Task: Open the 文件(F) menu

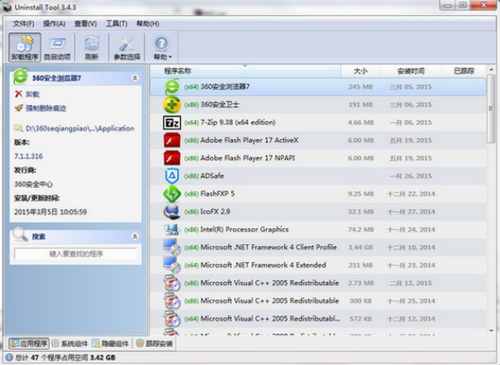Action: (23, 24)
